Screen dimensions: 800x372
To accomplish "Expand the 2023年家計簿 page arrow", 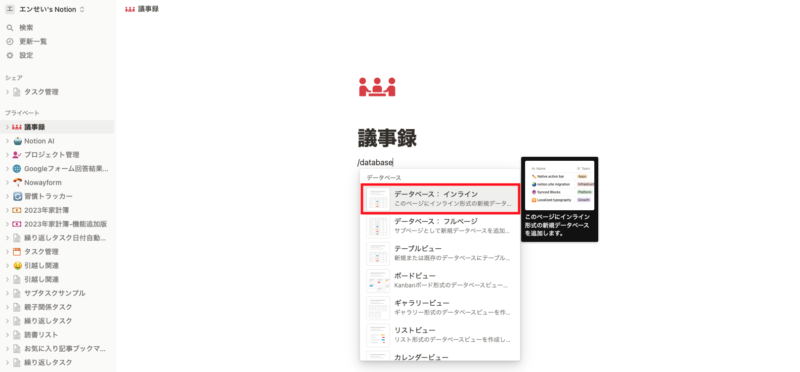I will (7, 210).
